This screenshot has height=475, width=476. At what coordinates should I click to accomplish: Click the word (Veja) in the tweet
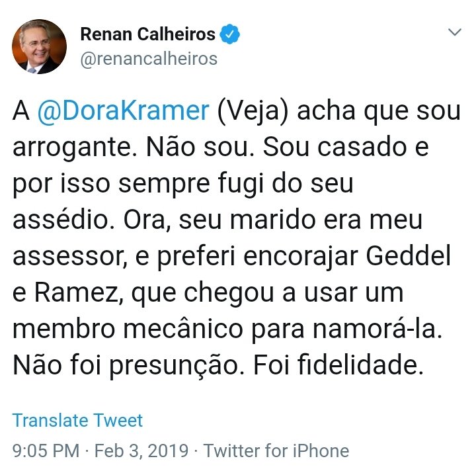tap(253, 111)
